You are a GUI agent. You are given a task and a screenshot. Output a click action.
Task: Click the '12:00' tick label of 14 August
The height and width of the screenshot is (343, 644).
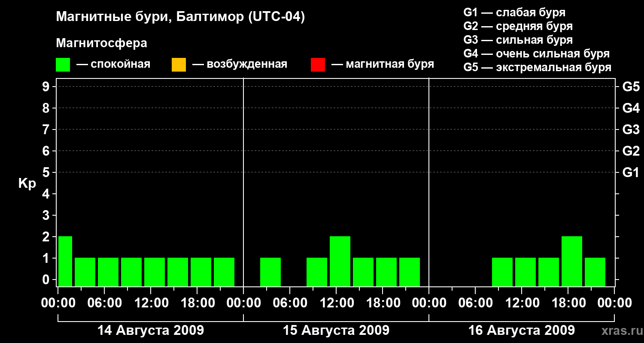tap(151, 303)
